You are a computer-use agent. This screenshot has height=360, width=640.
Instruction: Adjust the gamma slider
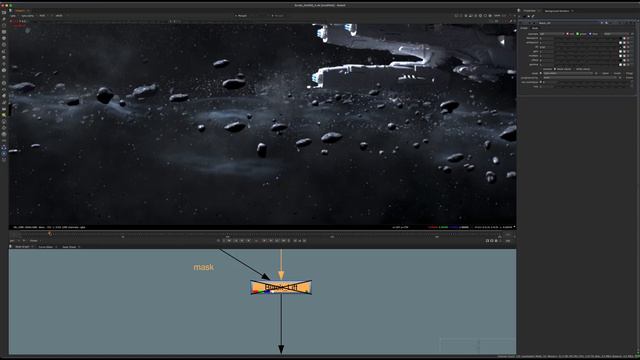pos(586,64)
